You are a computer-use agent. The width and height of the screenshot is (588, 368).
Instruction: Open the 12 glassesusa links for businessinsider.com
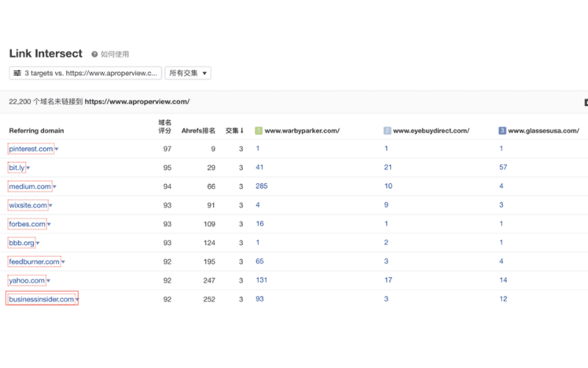point(503,299)
